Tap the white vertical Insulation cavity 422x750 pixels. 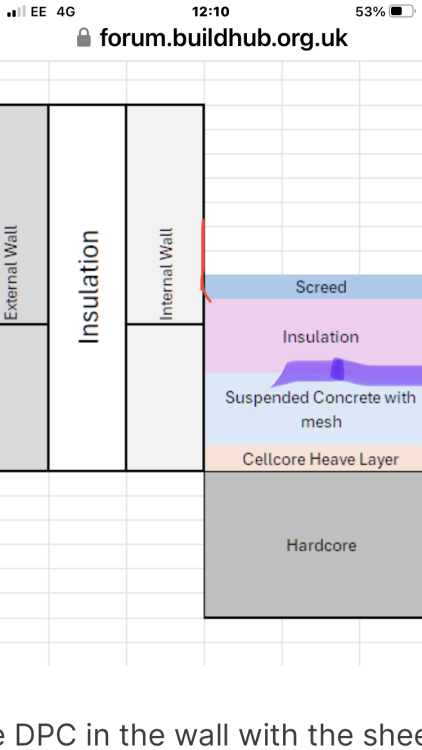[x=87, y=287]
